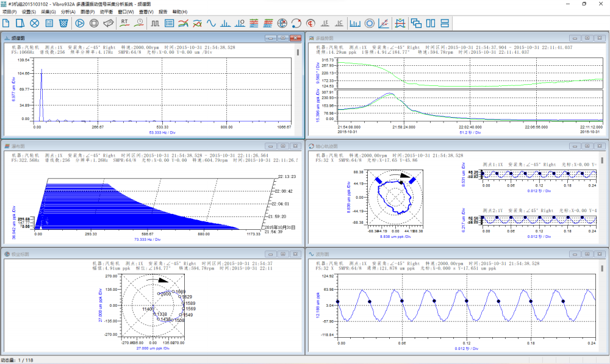Open the multi-trend curves icon
This screenshot has height=364, width=610.
183,23
